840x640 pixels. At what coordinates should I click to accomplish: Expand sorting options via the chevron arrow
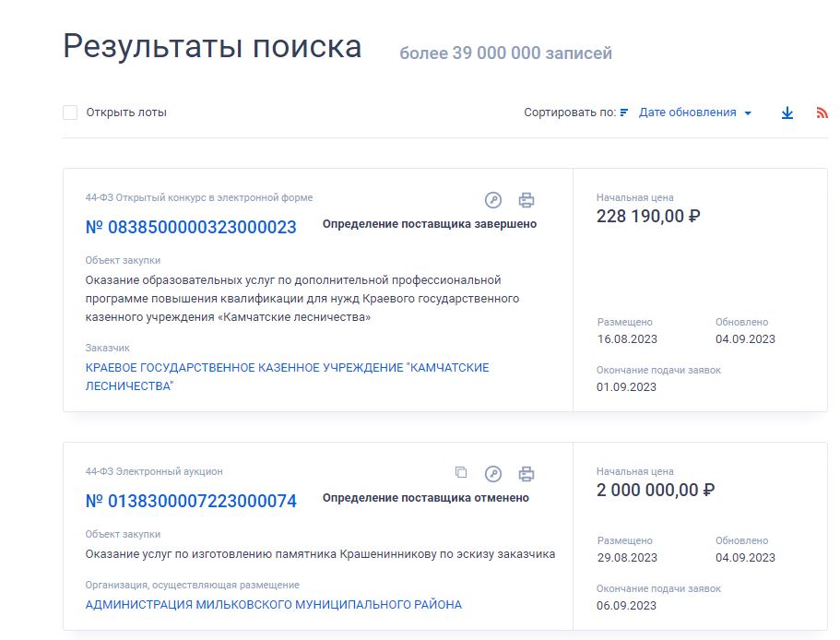[747, 113]
